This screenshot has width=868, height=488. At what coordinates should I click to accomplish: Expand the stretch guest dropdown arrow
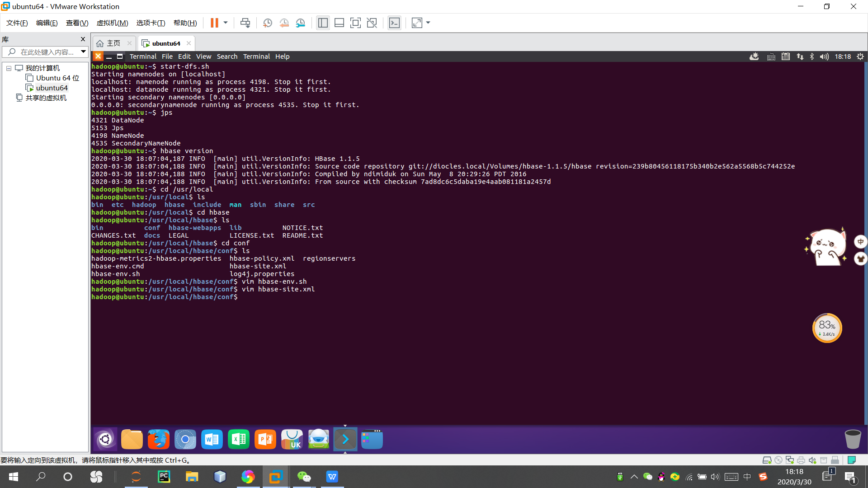428,23
